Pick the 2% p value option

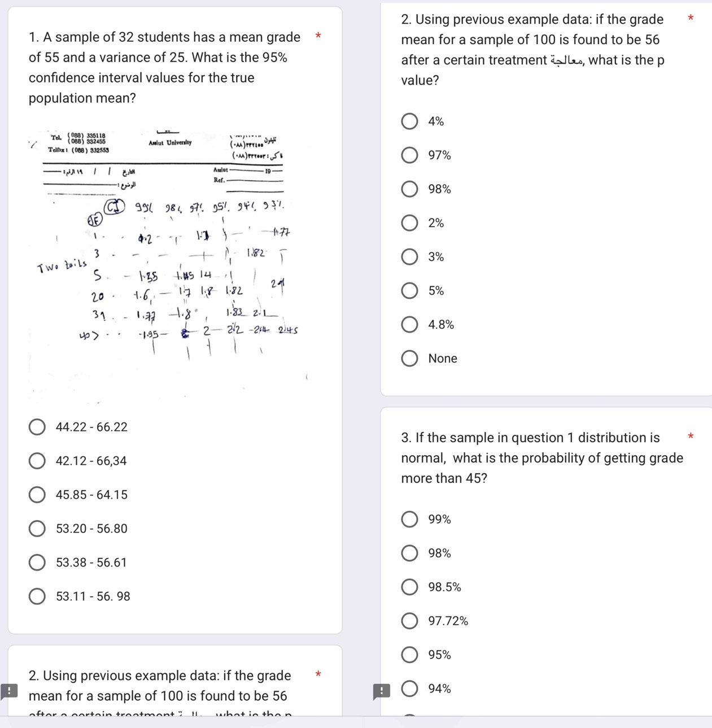(x=409, y=223)
